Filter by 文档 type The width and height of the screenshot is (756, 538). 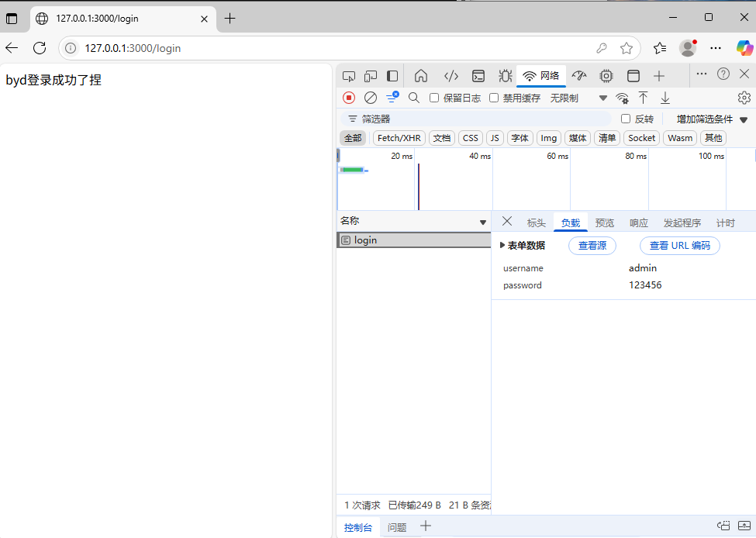[442, 138]
